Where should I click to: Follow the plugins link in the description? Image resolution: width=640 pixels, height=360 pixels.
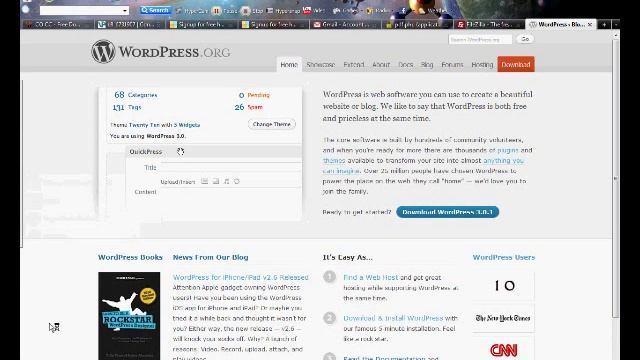coord(507,150)
